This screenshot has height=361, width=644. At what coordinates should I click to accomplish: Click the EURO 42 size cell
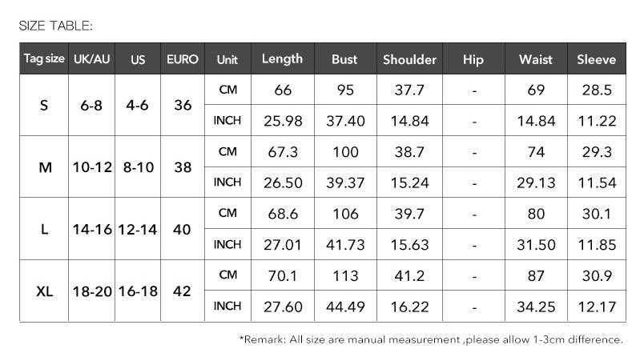coord(183,291)
